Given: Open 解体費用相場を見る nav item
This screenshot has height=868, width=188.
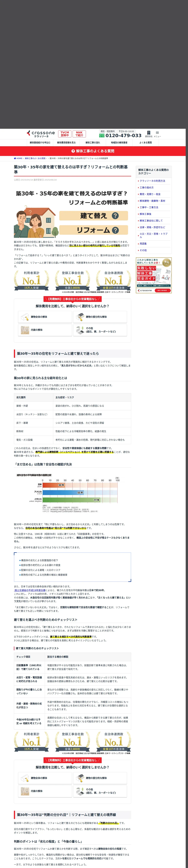Looking at the screenshot, I should [66, 142].
